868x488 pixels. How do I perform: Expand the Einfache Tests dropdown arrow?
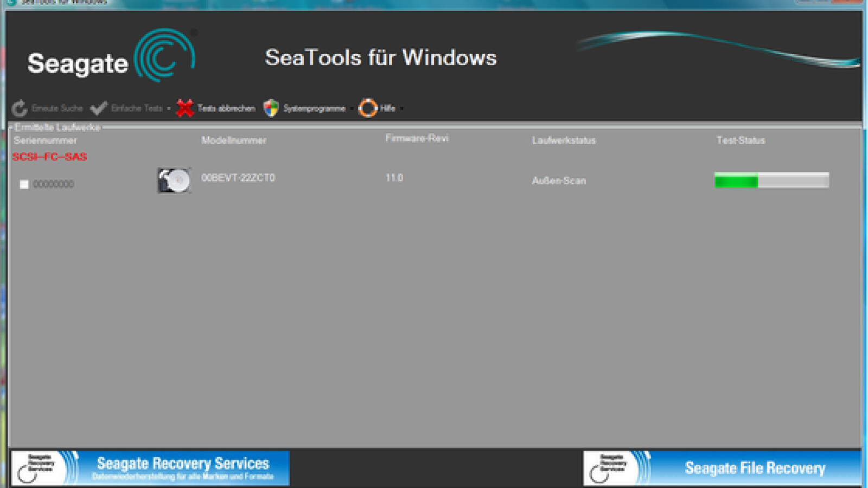click(x=169, y=108)
